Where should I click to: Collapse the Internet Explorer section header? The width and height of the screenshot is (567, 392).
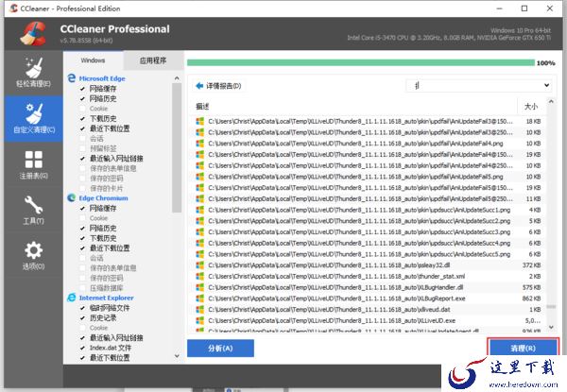point(106,298)
